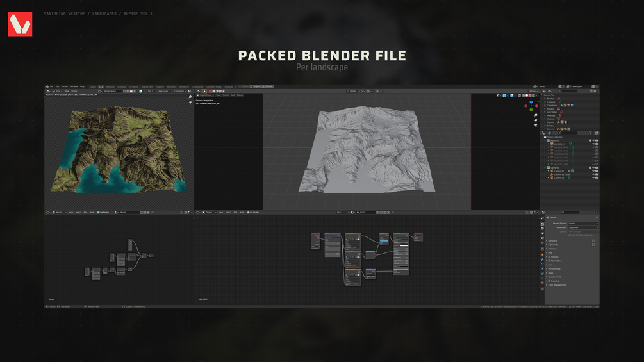Screen dimensions: 644x362
Task: Click the red X axis gizmo
Action: pos(536,106)
